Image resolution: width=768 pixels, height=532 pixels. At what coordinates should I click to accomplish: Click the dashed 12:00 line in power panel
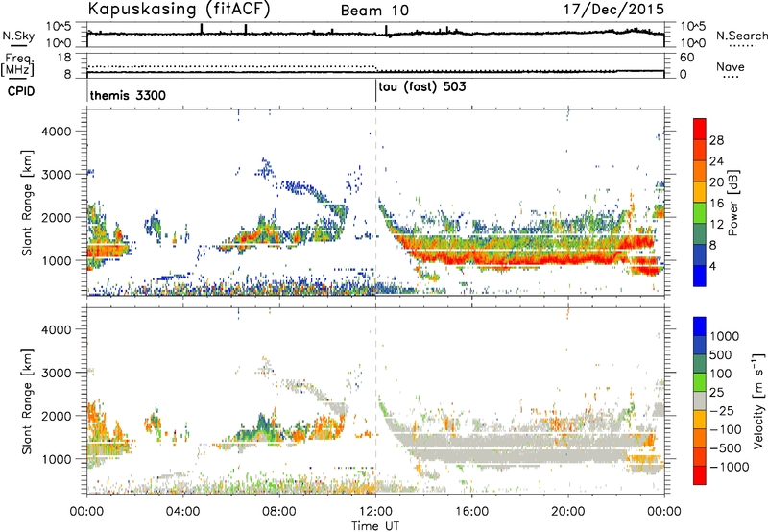click(375, 203)
